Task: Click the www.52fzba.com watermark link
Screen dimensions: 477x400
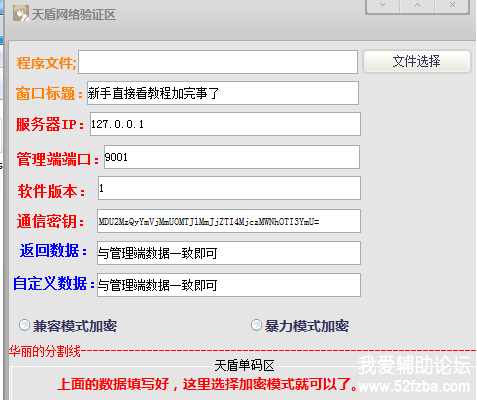Action: point(414,386)
